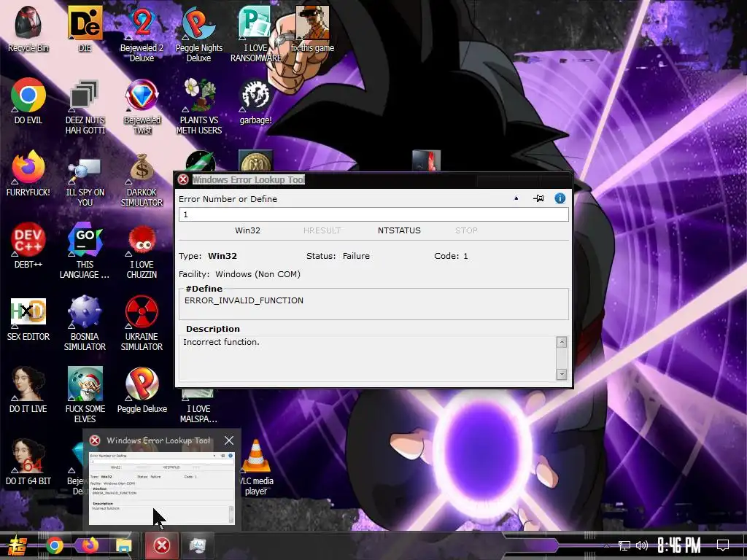
Task: Select the I LOVE RANSOMWARE shortcut
Action: 256,34
